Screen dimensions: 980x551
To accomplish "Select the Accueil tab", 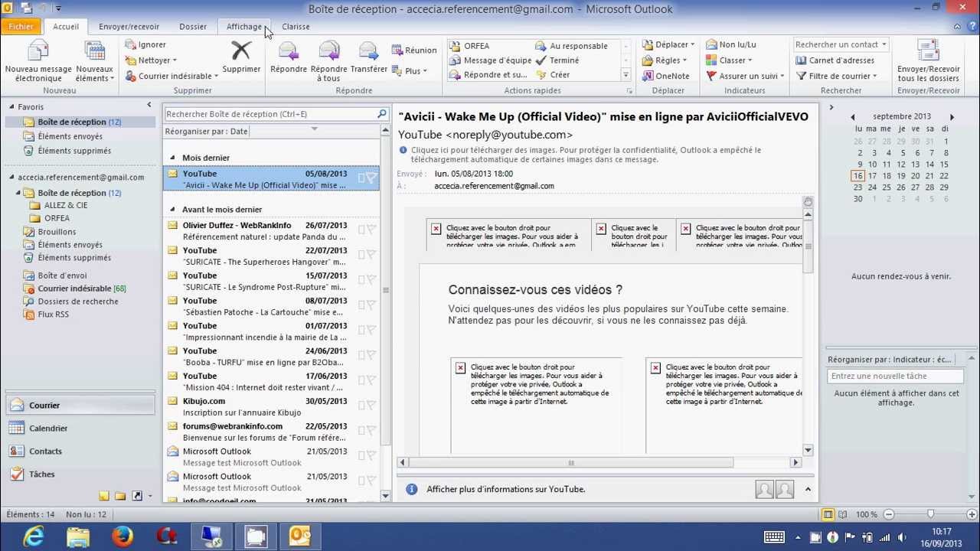I will [x=66, y=27].
